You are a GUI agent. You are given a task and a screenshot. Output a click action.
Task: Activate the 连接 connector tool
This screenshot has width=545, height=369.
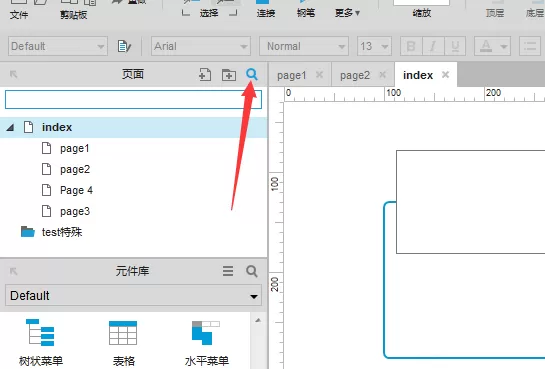[x=266, y=13]
